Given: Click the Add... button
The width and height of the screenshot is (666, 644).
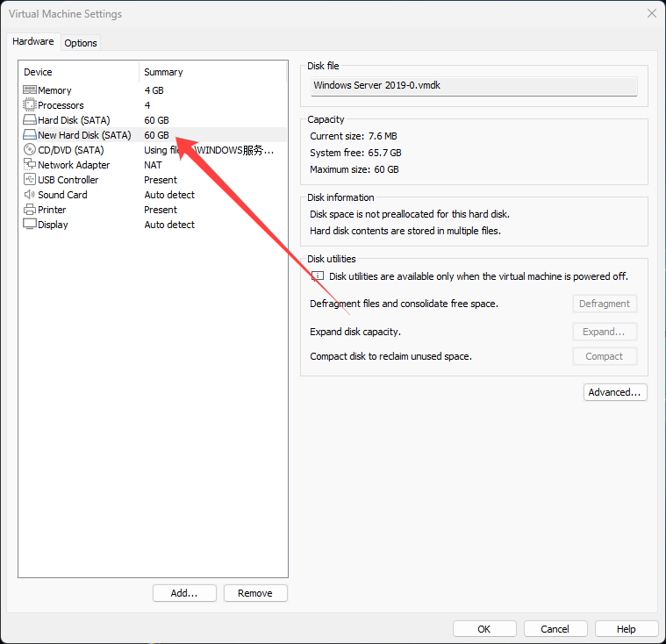Looking at the screenshot, I should click(184, 593).
